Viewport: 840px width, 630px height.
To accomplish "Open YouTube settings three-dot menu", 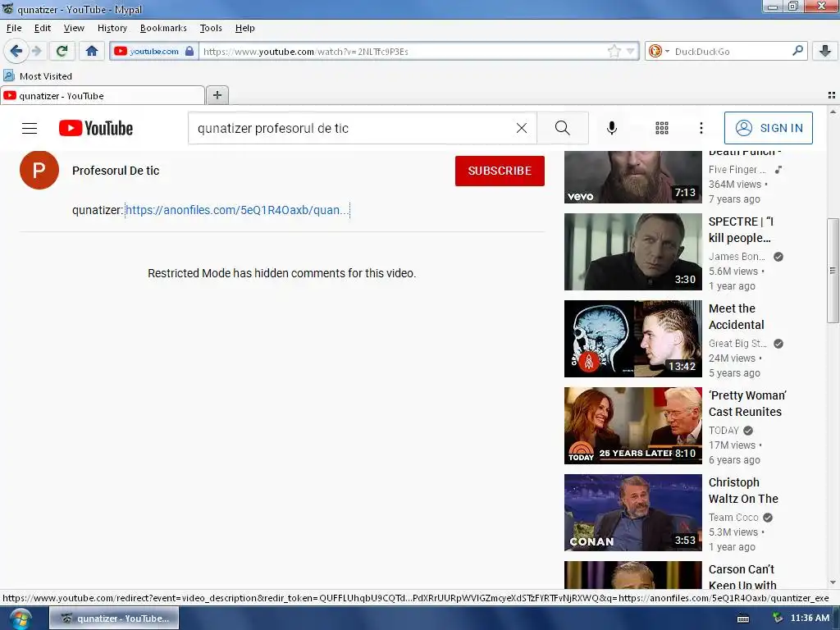I will pyautogui.click(x=701, y=128).
